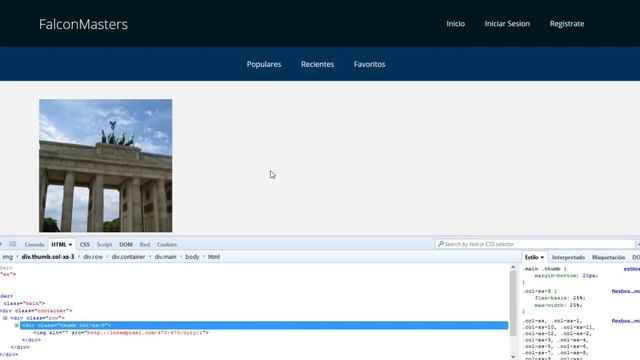
Task: Collapse the div class row node
Action: pyautogui.click(x=5, y=318)
